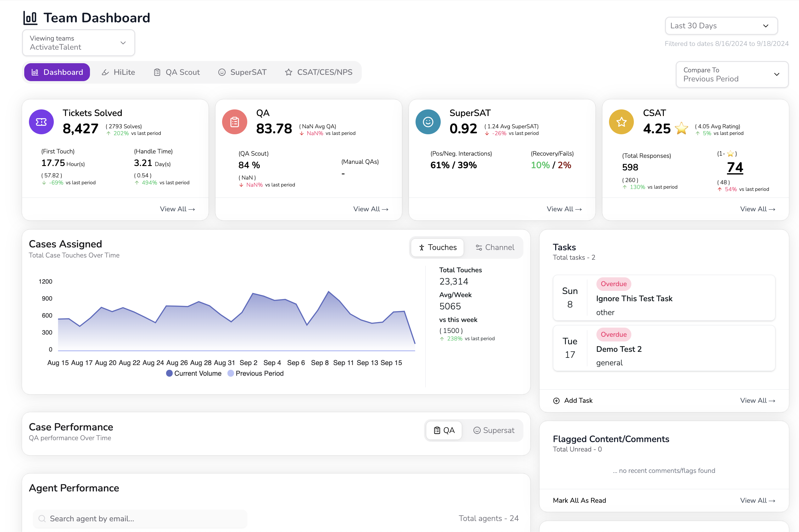The width and height of the screenshot is (799, 532).
Task: Toggle Current Volume legend series
Action: (194, 373)
